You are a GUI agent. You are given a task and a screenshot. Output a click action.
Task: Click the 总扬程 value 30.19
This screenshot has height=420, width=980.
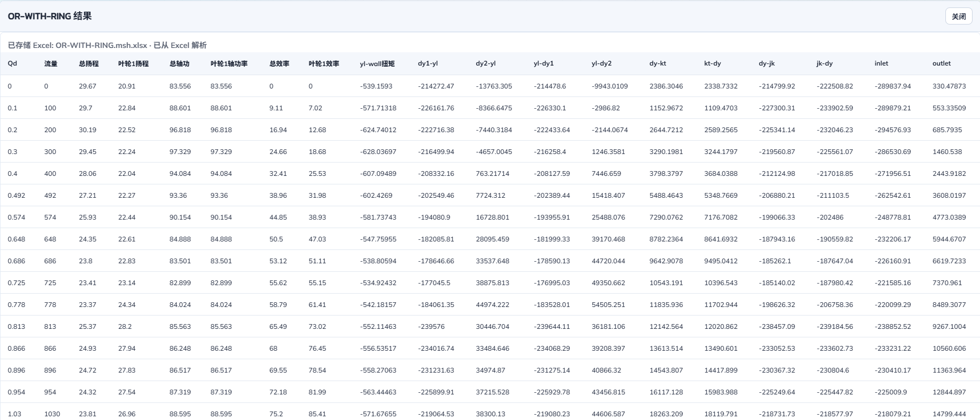pos(87,130)
